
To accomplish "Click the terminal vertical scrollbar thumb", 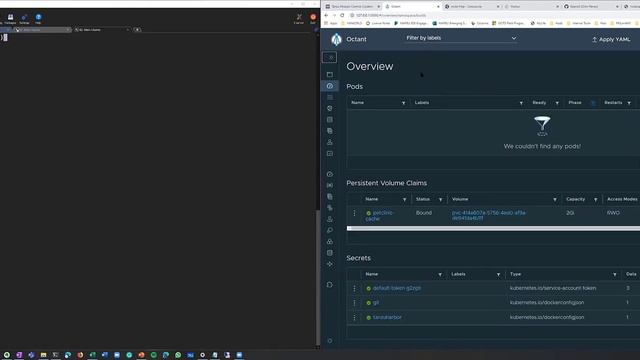I will pos(318,278).
